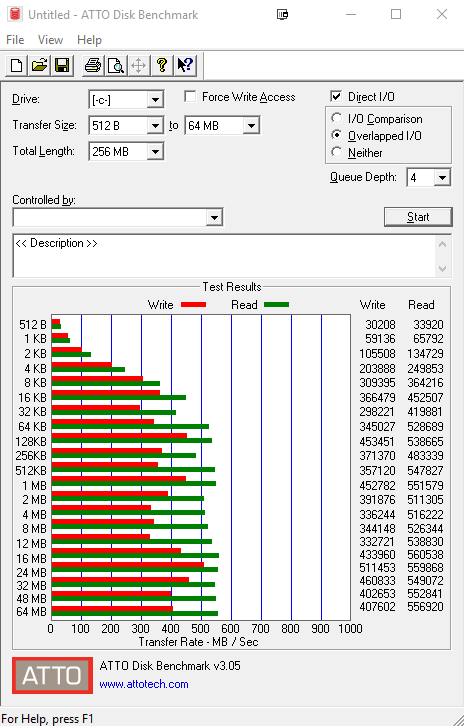Open the Help menu
464x726 pixels.
[x=89, y=40]
